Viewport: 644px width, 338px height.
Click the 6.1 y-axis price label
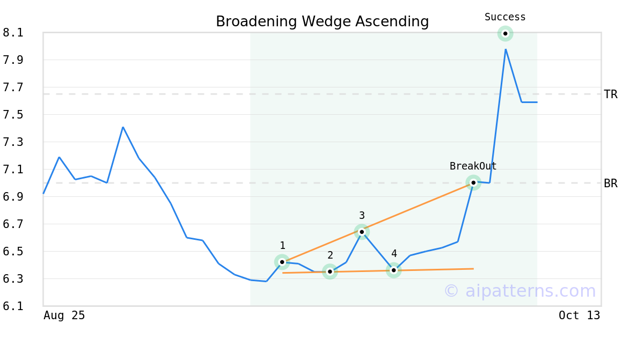pos(13,306)
